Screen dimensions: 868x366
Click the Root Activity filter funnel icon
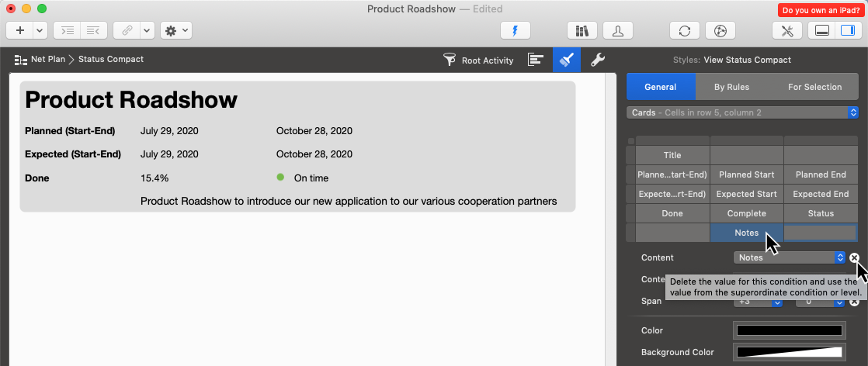click(x=450, y=60)
